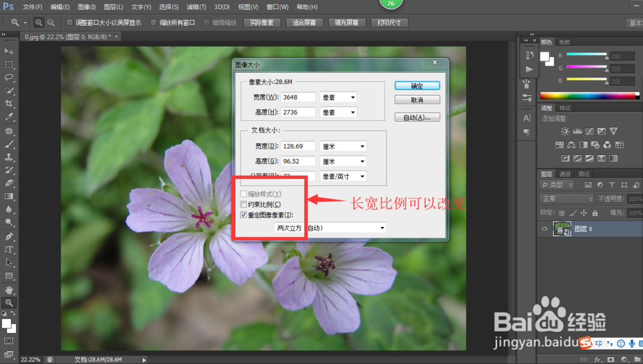This screenshot has height=364, width=643.
Task: Add a Brightness/Contrast adjustment (sun icon)
Action: pos(565,131)
